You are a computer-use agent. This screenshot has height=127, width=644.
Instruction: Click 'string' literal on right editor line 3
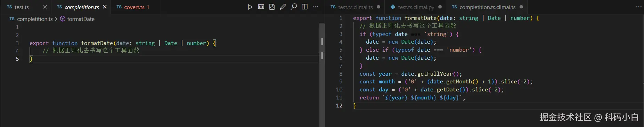[x=437, y=34]
